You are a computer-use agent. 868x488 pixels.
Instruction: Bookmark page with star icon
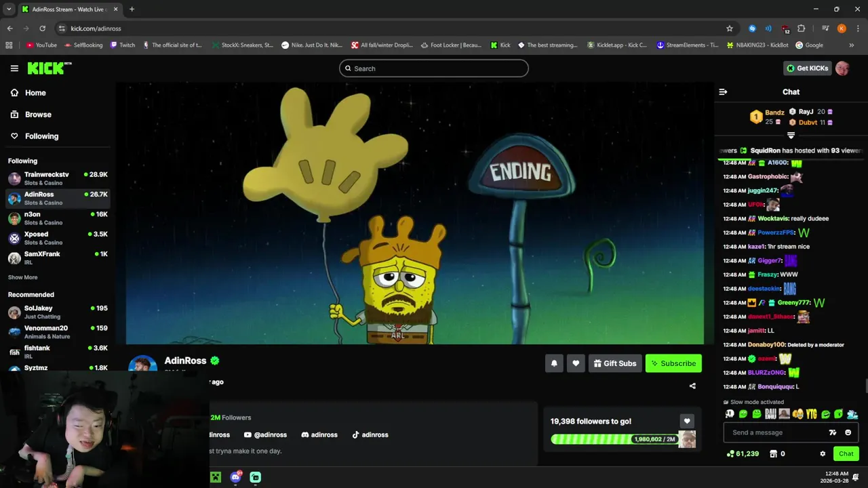730,28
